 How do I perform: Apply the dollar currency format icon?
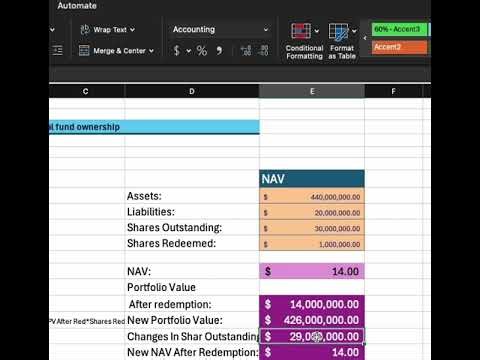pyautogui.click(x=177, y=51)
